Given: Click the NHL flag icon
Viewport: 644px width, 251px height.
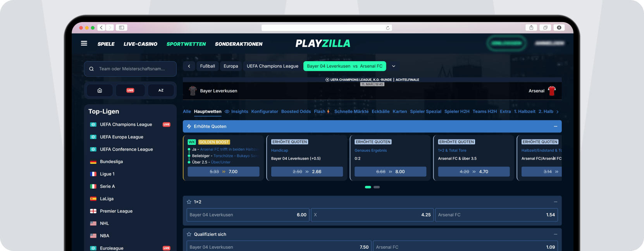Looking at the screenshot, I should click(x=93, y=223).
